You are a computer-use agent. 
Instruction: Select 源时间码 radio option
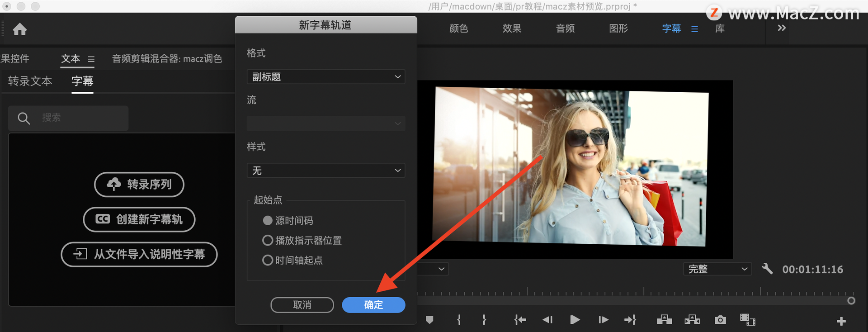coord(268,220)
